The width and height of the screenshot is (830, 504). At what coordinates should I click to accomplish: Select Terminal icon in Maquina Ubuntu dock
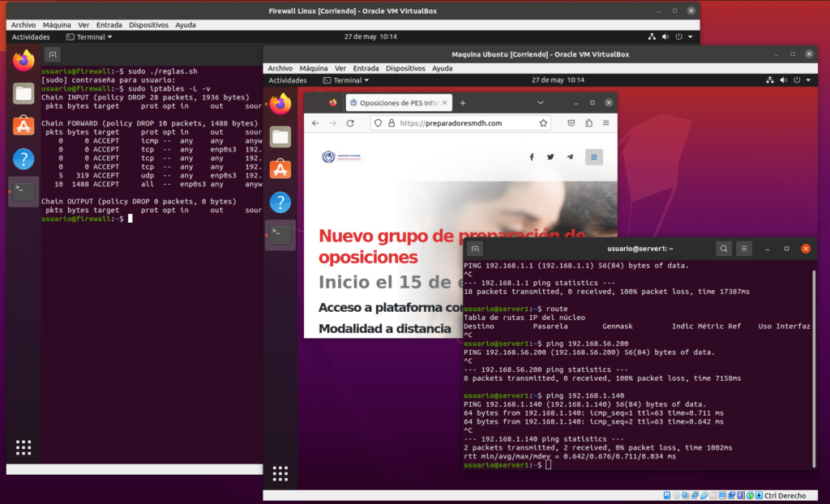280,234
